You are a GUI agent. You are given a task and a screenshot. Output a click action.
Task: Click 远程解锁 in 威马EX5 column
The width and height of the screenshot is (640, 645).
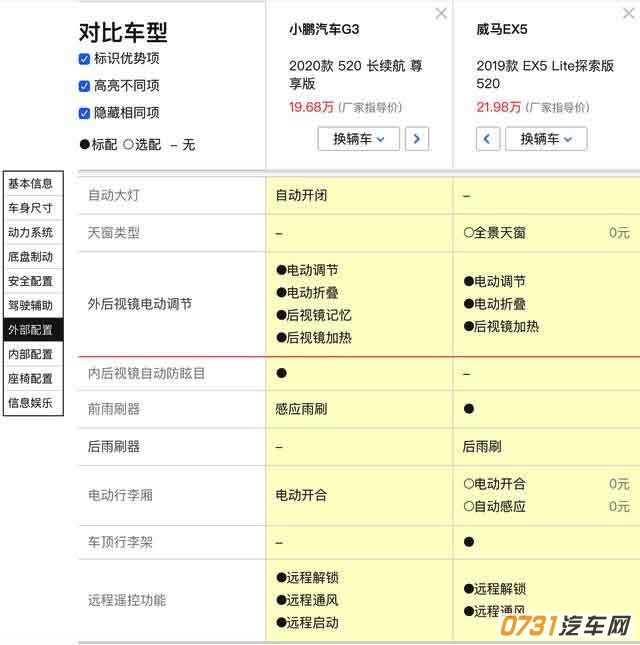495,589
